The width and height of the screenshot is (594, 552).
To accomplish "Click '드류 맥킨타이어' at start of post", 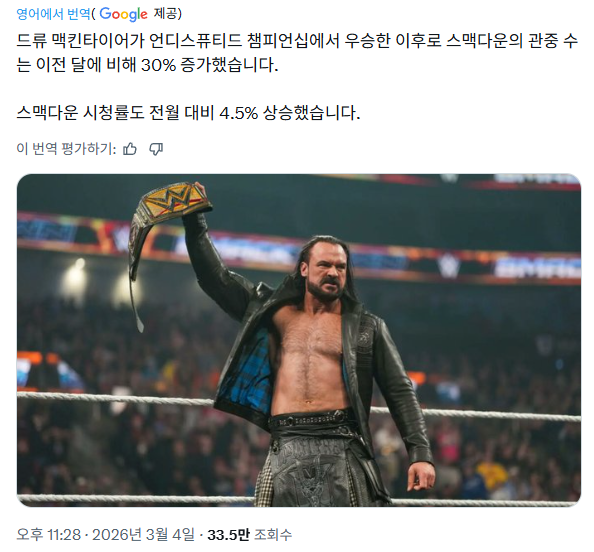I will pos(73,41).
